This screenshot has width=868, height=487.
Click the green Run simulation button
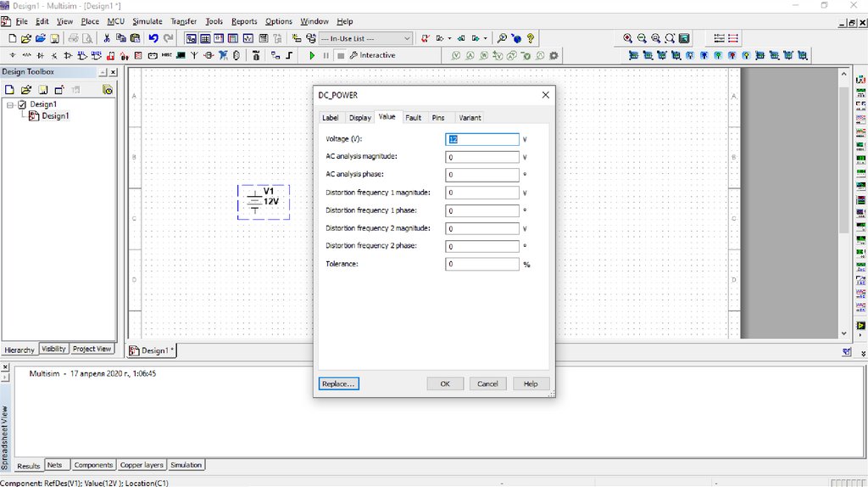pos(312,55)
